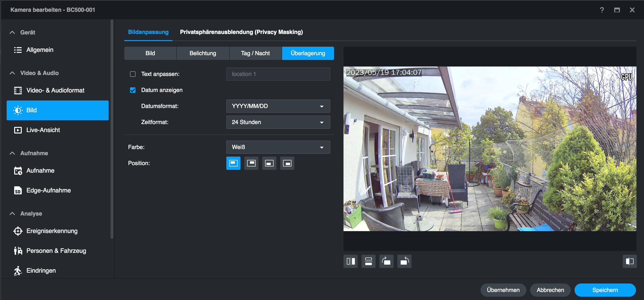The height and width of the screenshot is (300, 644).
Task: Rotate image clockwise icon
Action: pyautogui.click(x=386, y=261)
